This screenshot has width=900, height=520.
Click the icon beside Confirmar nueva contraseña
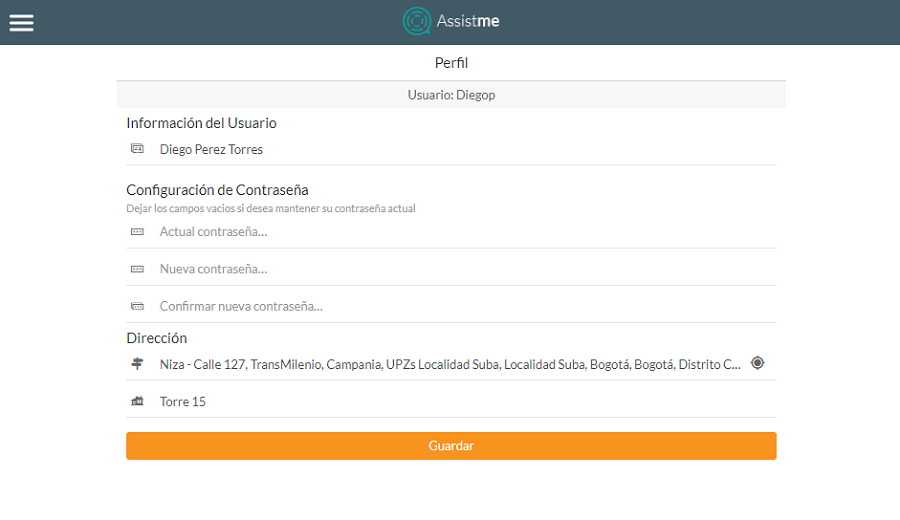point(137,306)
